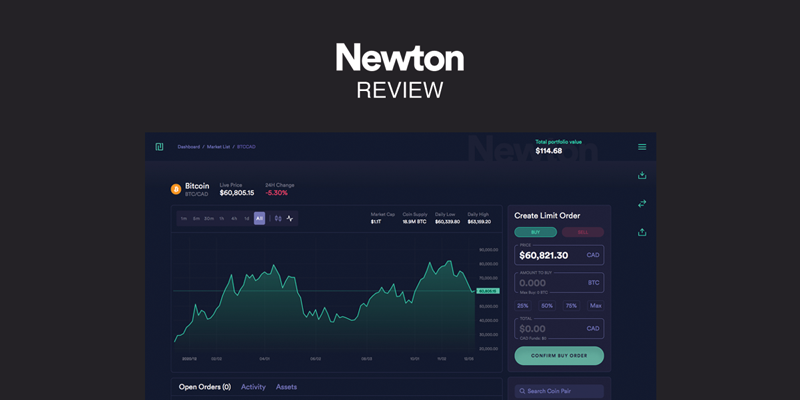Select the 1m chart interval

tap(184, 218)
